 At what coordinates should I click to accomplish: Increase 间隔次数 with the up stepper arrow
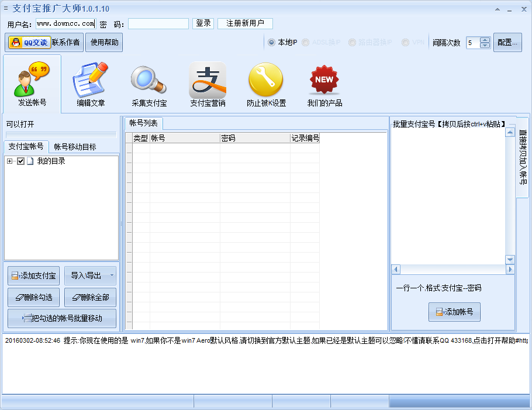pos(485,39)
